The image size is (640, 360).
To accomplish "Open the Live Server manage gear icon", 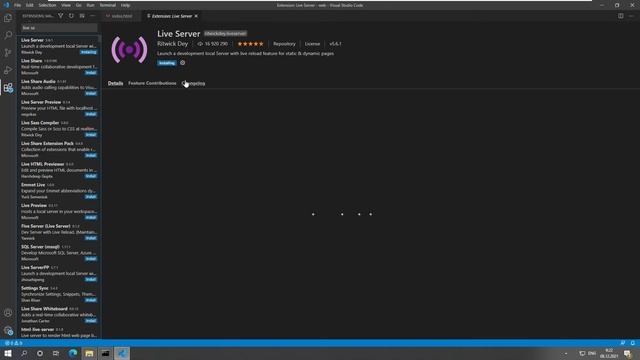I will click(x=182, y=63).
